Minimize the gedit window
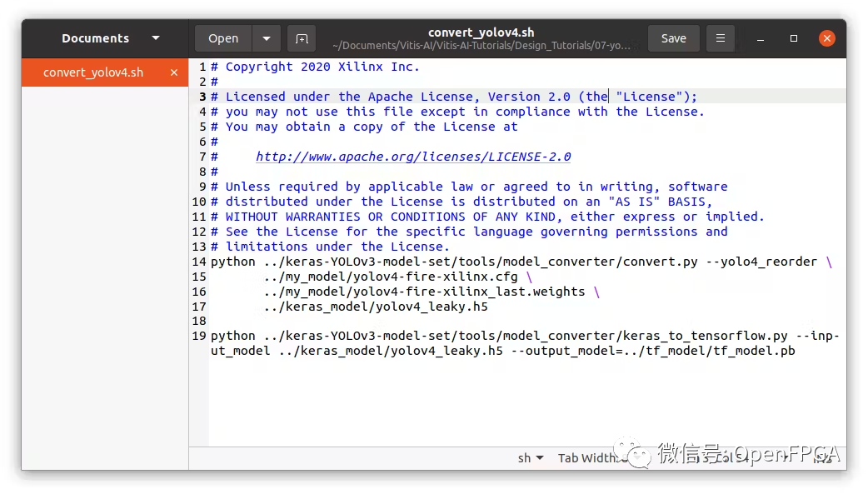 coord(761,38)
